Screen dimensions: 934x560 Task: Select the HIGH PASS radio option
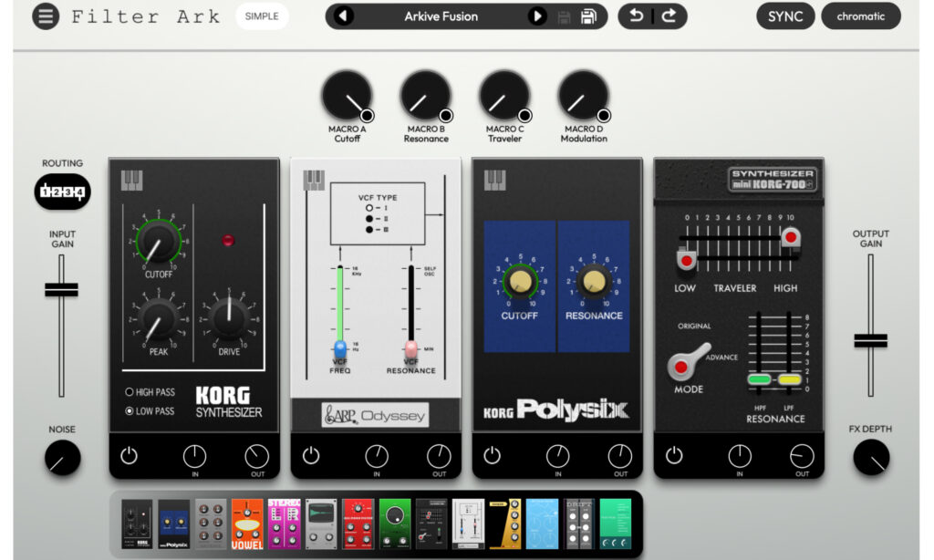tap(131, 392)
